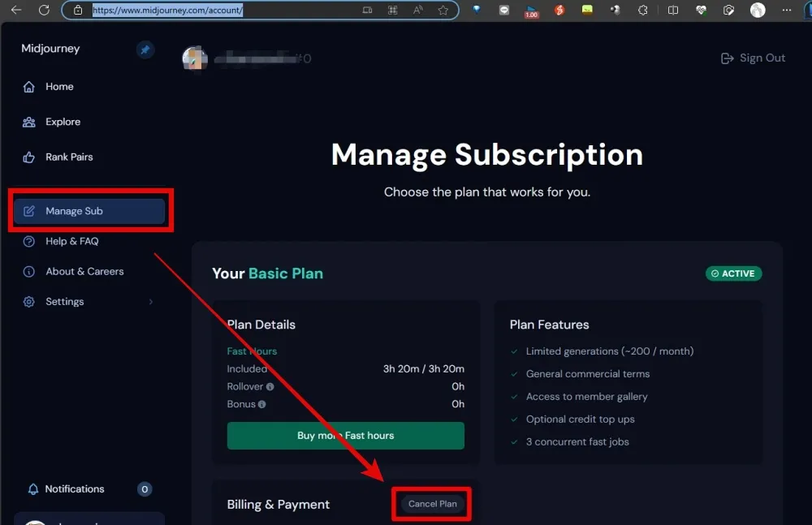Screen dimensions: 812x525
Task: Click the user avatar at page top
Action: click(x=193, y=58)
